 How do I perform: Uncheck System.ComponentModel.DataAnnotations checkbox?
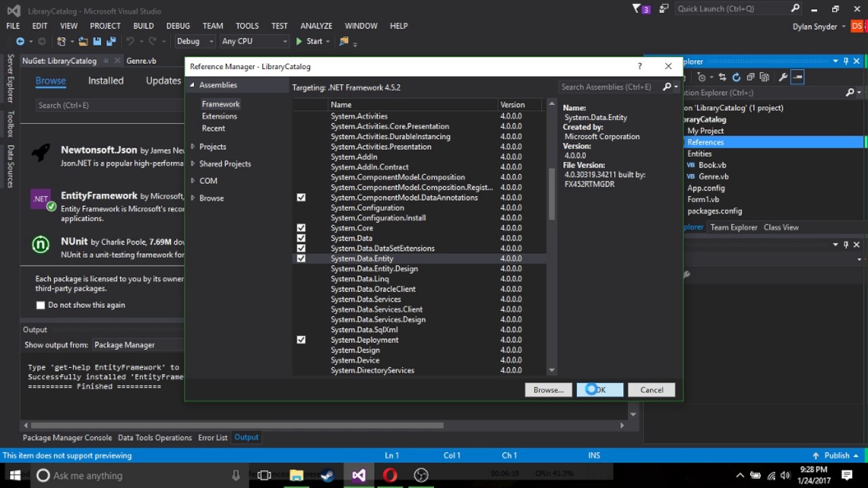[x=301, y=197]
